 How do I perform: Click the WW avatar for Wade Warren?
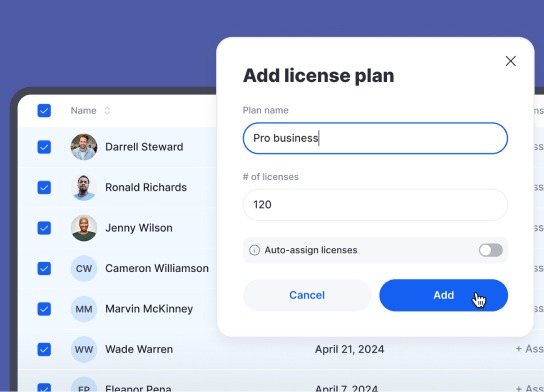84,349
